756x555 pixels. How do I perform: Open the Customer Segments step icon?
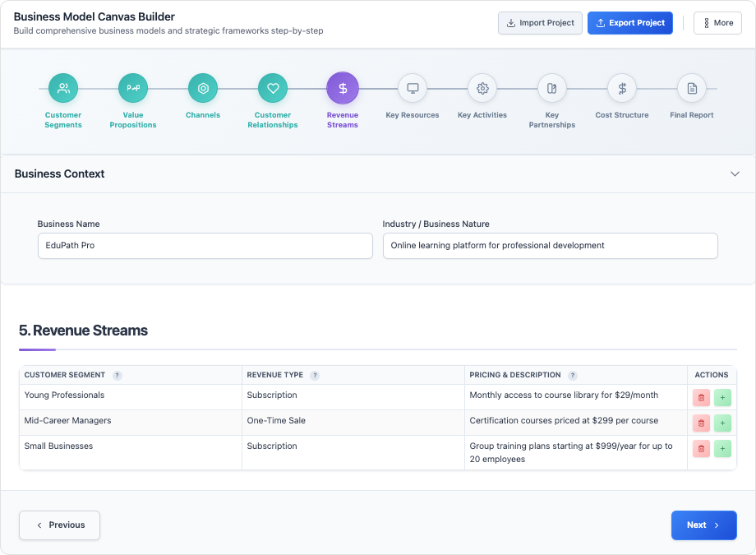pos(63,88)
